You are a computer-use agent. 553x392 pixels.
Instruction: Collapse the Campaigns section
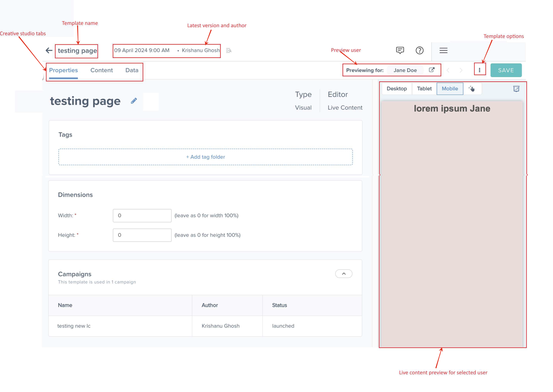point(344,274)
